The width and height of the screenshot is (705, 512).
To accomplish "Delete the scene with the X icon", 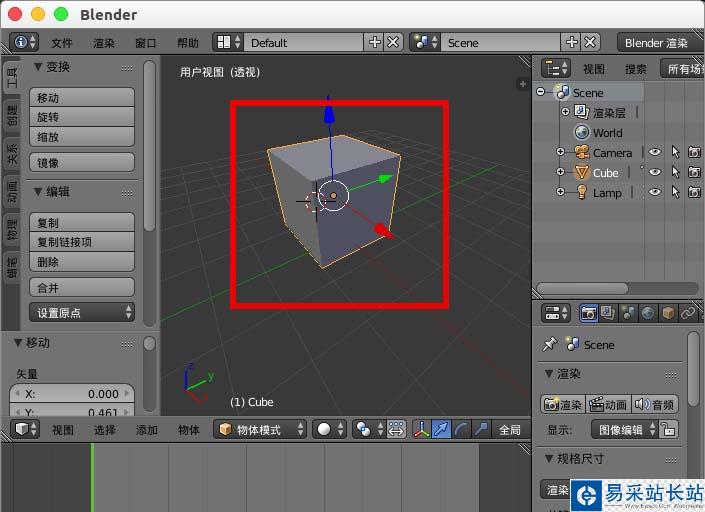I will coord(590,42).
